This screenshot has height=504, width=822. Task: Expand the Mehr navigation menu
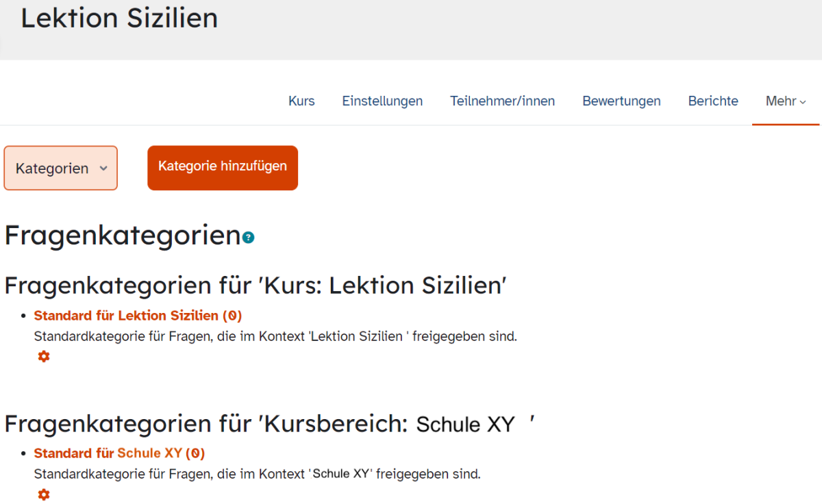786,101
